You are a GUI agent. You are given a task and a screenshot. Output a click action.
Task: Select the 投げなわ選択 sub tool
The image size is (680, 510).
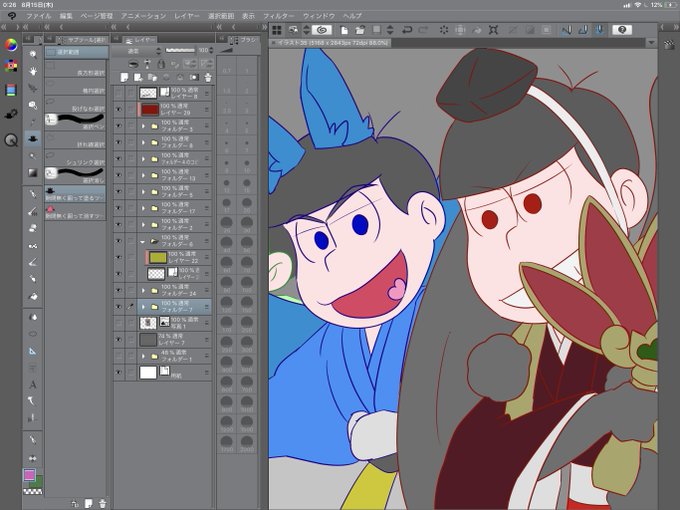tap(75, 104)
